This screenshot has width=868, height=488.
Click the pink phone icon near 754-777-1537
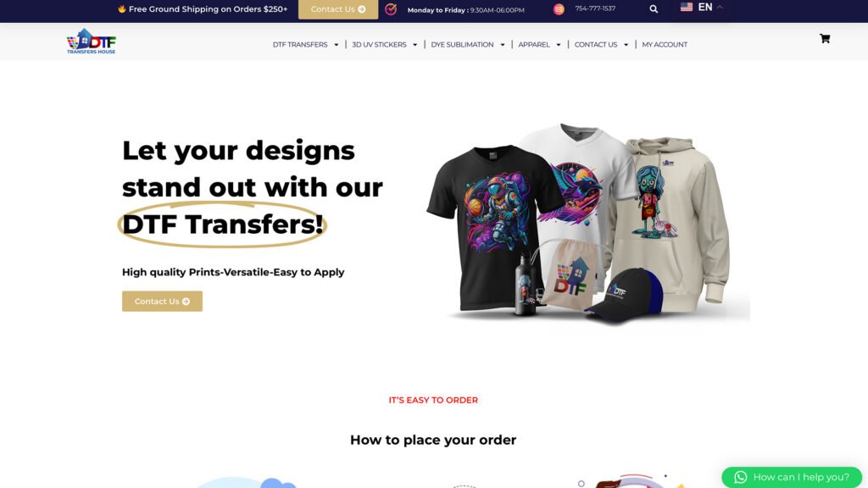tap(559, 8)
